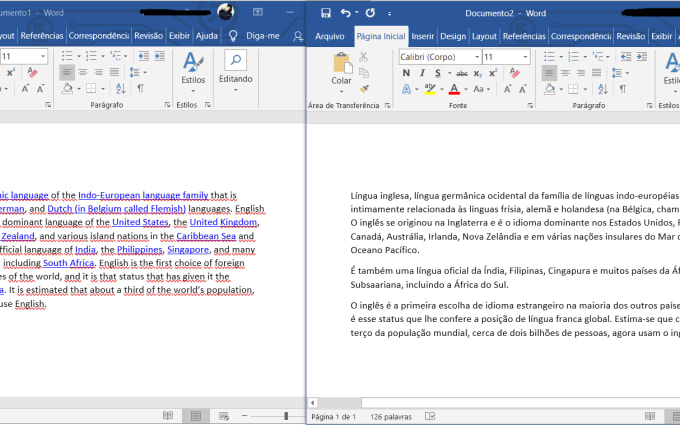Click the clear formatting eraser in Documento2

point(514,73)
